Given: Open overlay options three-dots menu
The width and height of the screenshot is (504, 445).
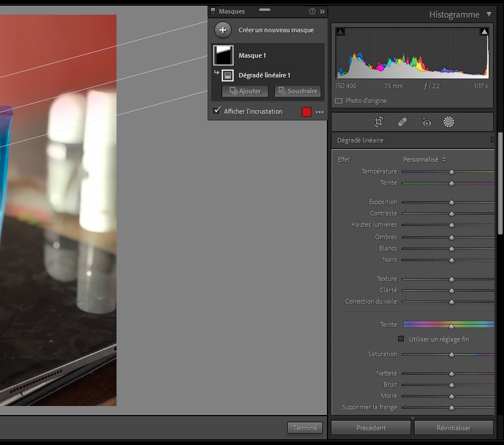Looking at the screenshot, I should click(320, 112).
